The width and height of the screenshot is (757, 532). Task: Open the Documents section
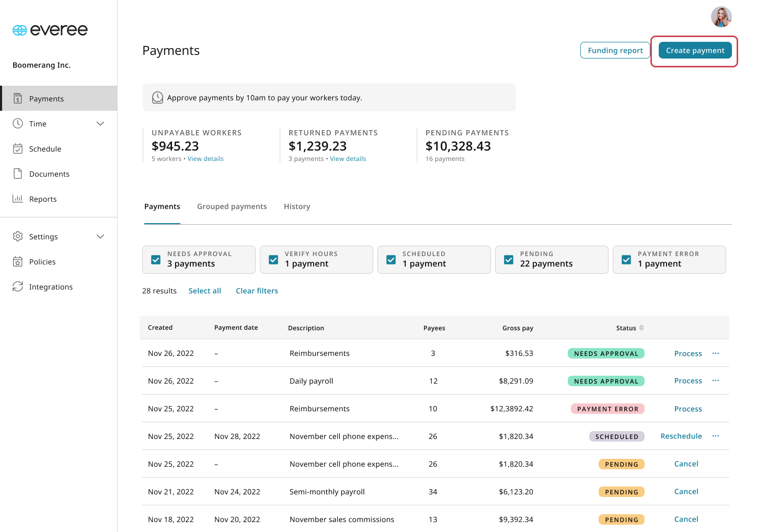(x=49, y=174)
